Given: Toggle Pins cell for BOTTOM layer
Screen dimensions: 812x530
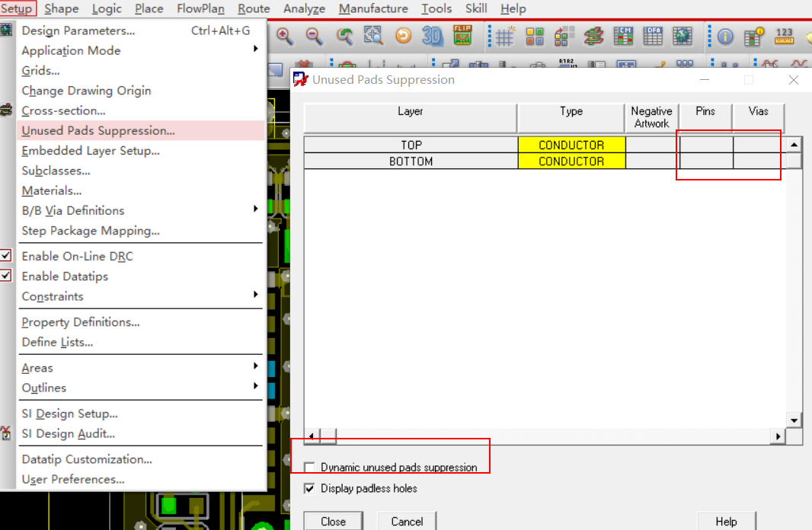Looking at the screenshot, I should click(706, 161).
